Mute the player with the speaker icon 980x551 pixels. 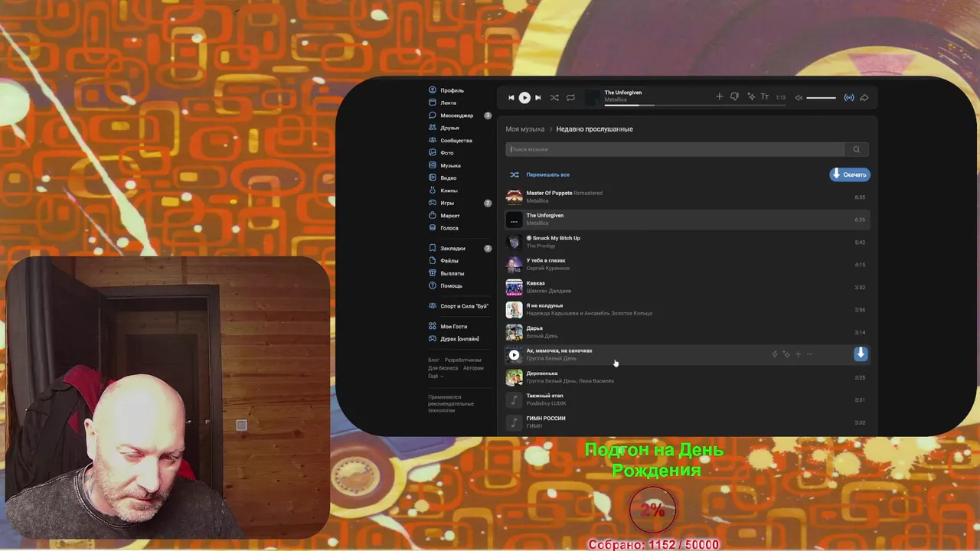799,97
